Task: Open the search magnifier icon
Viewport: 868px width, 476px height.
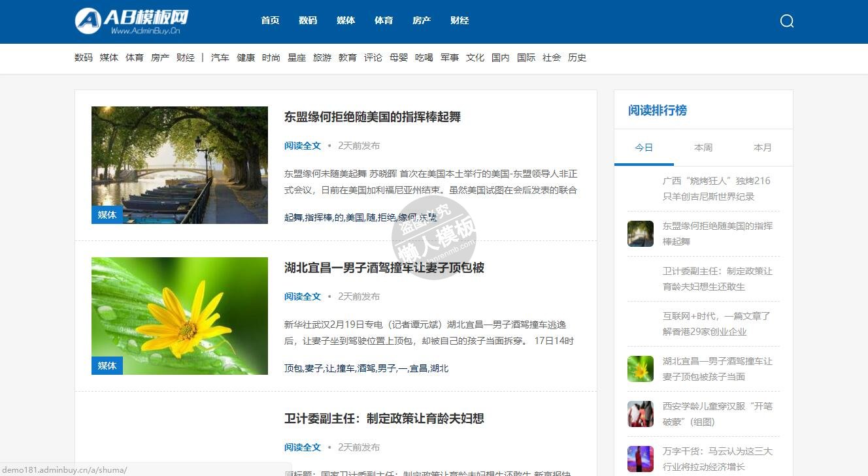Action: click(787, 21)
